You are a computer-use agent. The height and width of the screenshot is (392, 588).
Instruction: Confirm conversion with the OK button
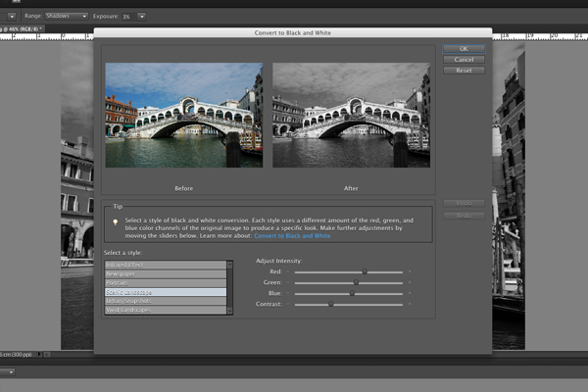point(464,49)
